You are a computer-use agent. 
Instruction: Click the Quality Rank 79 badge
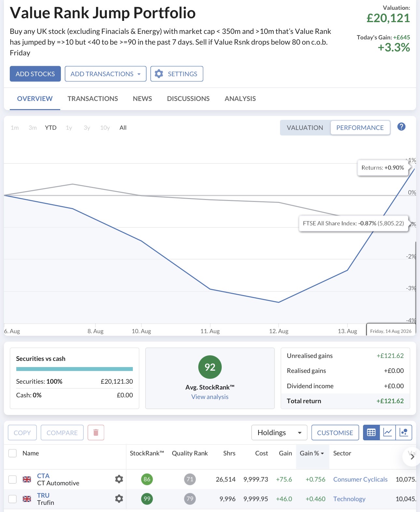(x=190, y=499)
